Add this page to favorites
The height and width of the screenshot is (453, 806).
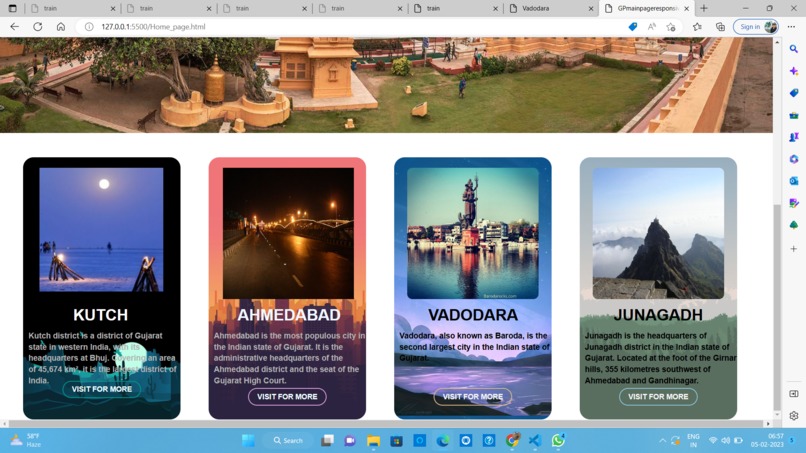tap(671, 27)
